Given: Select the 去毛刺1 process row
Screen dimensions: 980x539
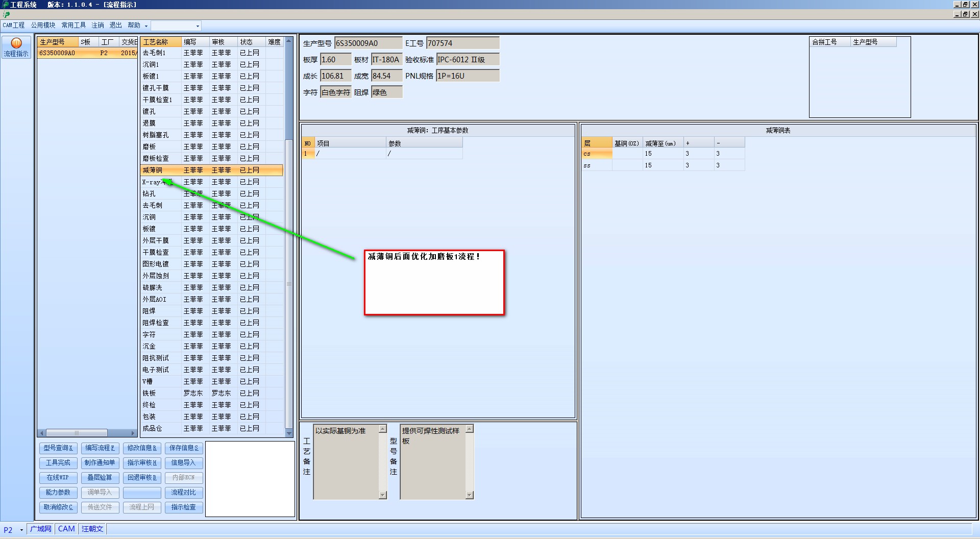Looking at the screenshot, I should (212, 53).
